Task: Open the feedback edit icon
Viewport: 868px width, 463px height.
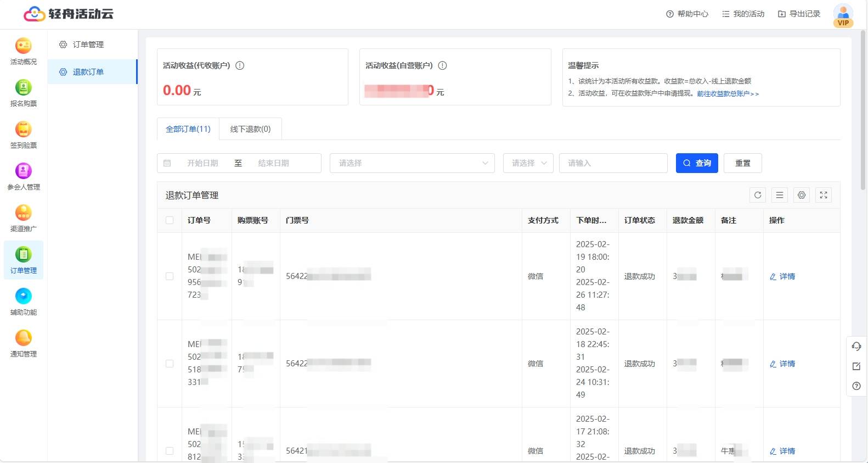Action: [x=856, y=366]
